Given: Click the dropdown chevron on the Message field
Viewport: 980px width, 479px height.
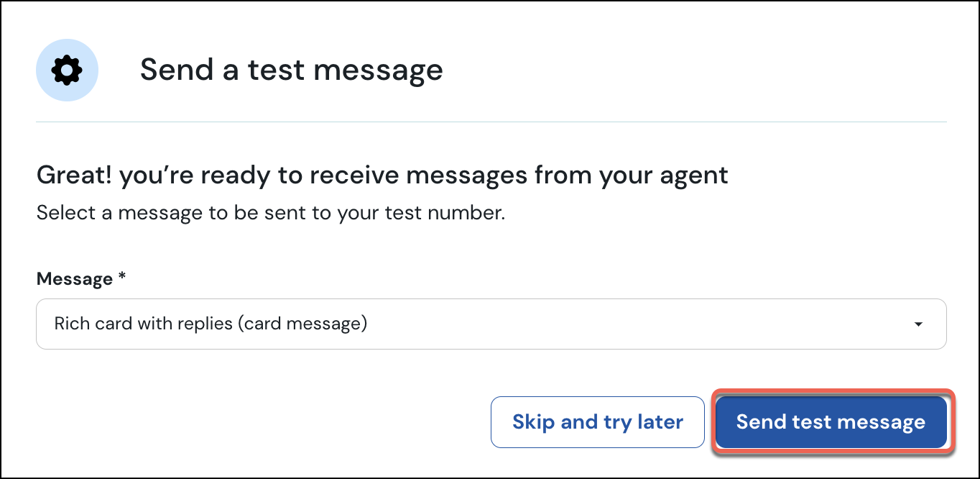Looking at the screenshot, I should pyautogui.click(x=918, y=324).
